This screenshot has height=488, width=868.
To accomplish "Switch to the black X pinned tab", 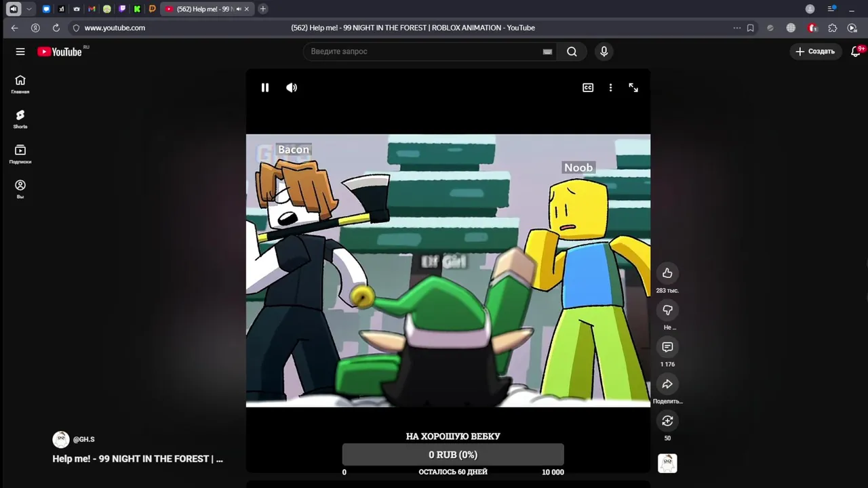I will pos(61,9).
